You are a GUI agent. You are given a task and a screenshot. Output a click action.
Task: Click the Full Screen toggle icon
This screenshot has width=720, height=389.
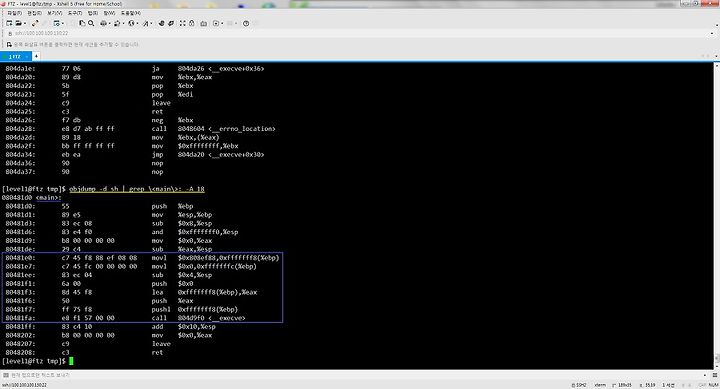tap(182, 23)
